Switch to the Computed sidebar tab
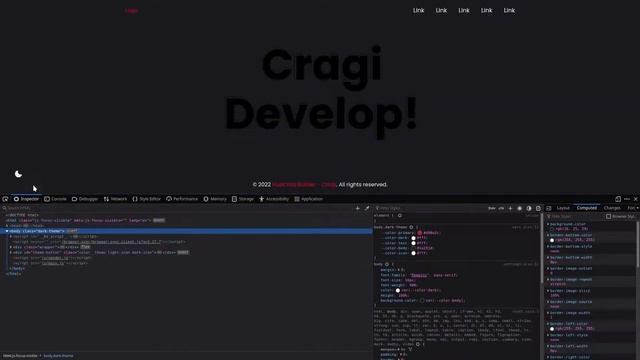The width and height of the screenshot is (640, 360). [587, 208]
